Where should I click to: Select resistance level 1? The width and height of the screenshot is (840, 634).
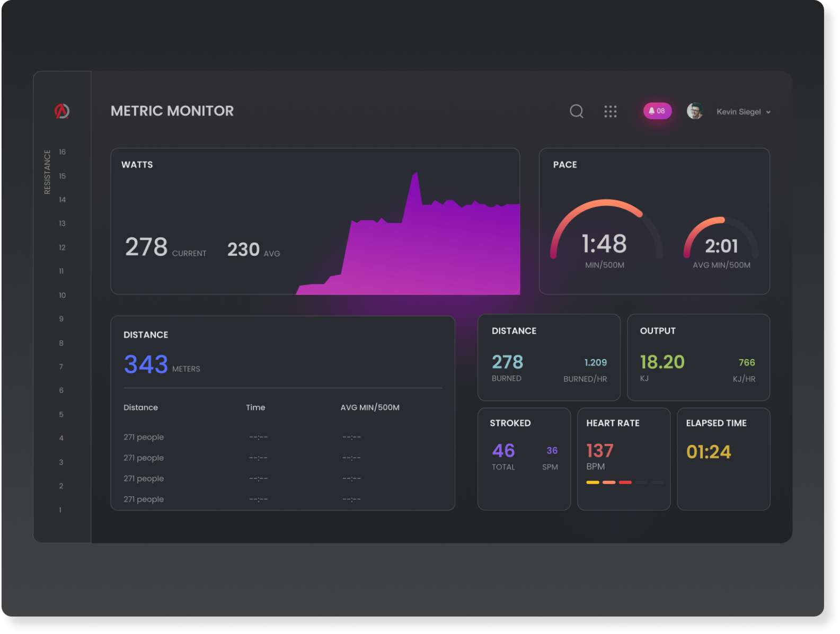[60, 510]
